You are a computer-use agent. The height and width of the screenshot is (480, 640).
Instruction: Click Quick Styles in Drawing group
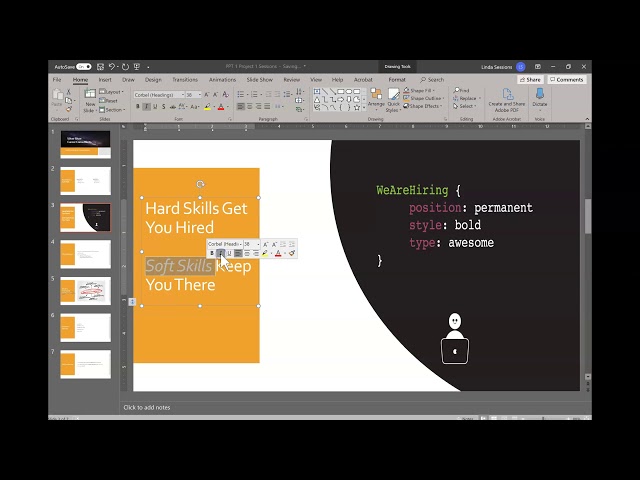[393, 100]
